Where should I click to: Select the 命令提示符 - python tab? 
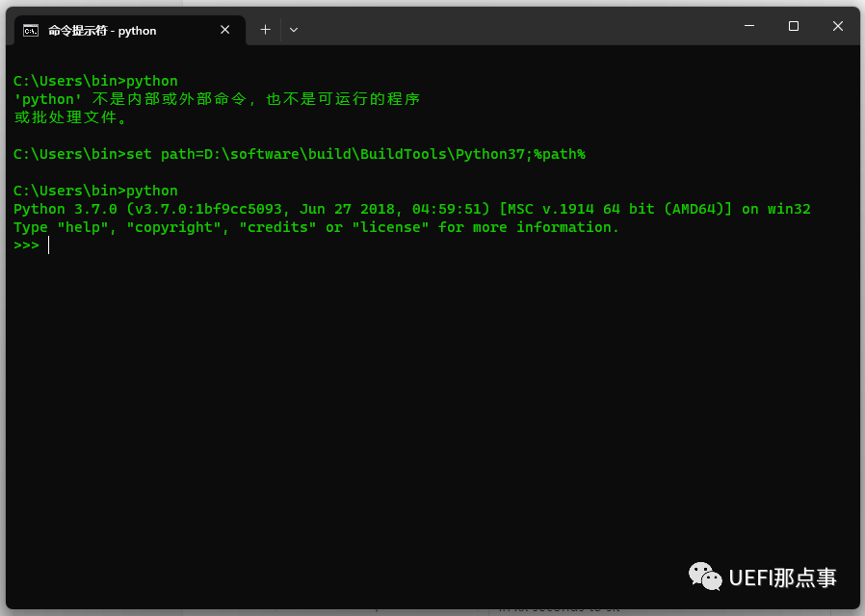(106, 30)
